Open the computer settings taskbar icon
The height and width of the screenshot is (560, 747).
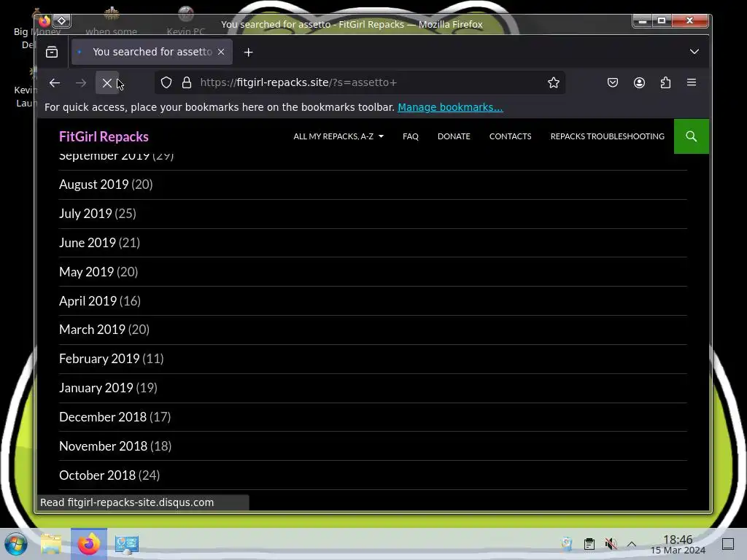(127, 544)
